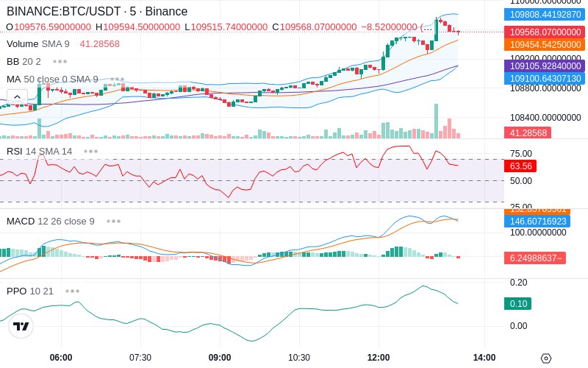Click the upper Bollinger band tag 109808.44
Viewport: 588px width, 368px height.
coord(545,15)
